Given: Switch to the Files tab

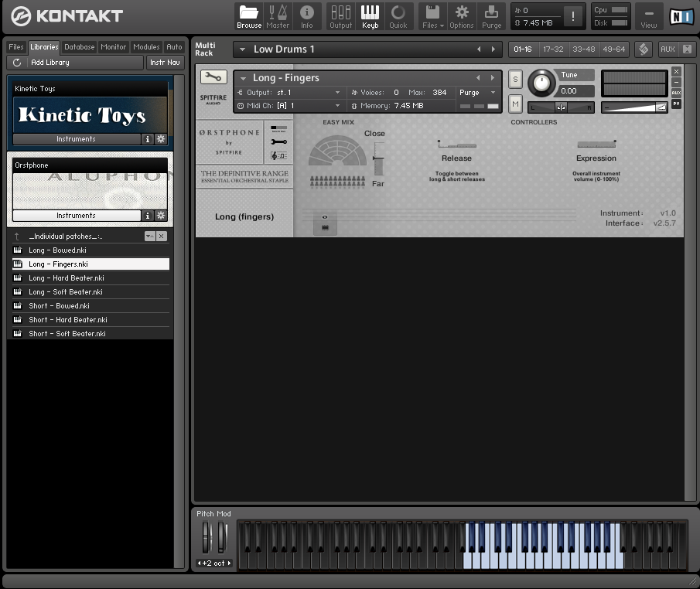Looking at the screenshot, I should tap(16, 47).
